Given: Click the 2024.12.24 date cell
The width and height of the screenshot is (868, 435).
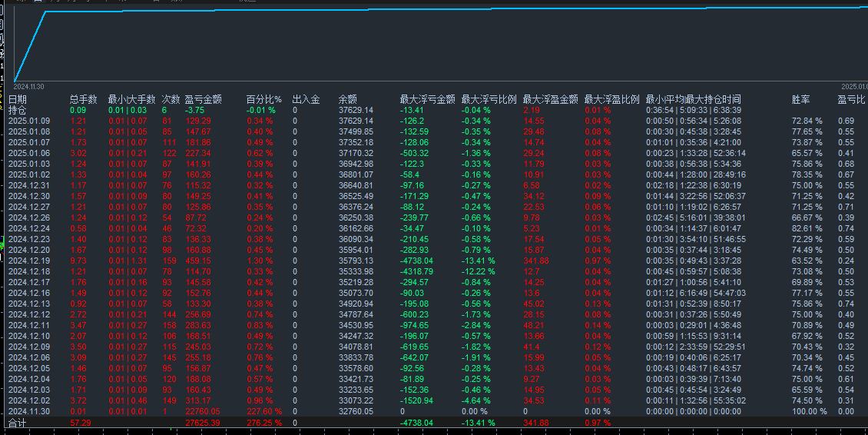Looking at the screenshot, I should 28,228.
